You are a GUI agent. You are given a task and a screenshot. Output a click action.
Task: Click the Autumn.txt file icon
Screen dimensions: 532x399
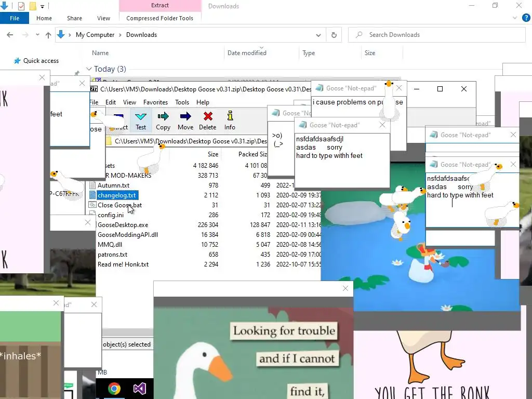(x=92, y=185)
